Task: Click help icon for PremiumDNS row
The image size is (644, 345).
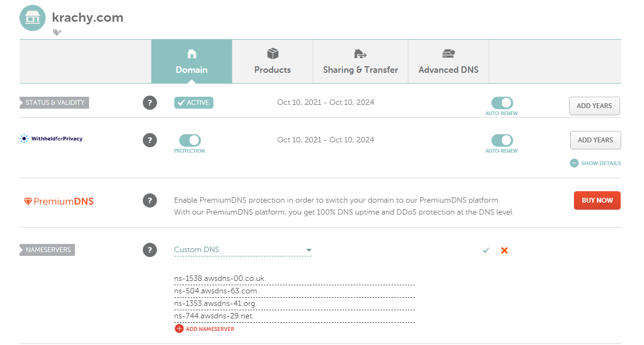Action: click(150, 200)
